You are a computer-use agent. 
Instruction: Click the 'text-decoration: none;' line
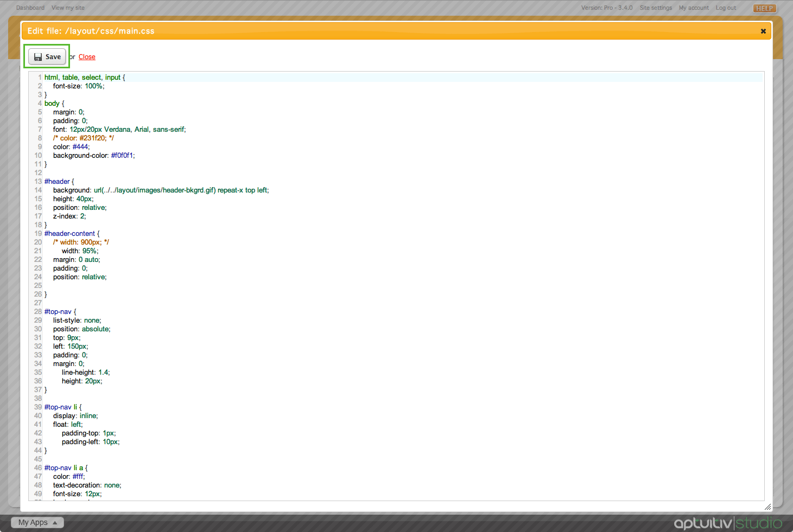tap(87, 485)
